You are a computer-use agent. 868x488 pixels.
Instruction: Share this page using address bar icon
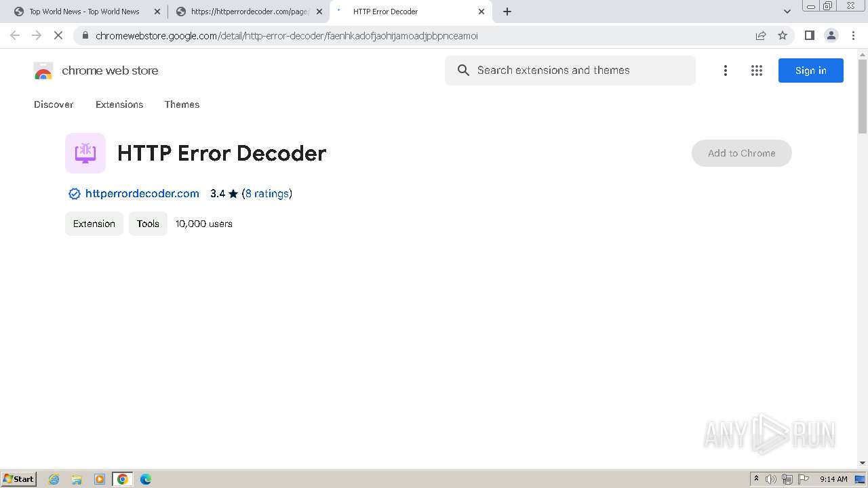coord(761,35)
